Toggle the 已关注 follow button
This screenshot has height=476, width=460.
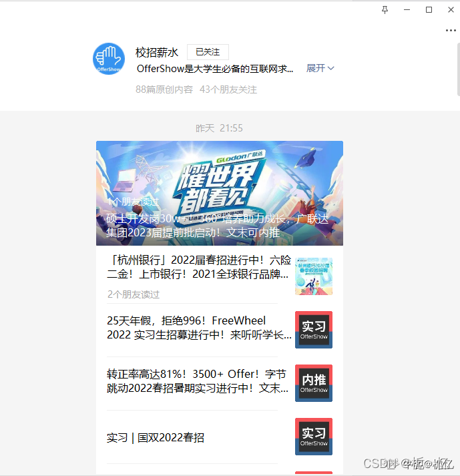(x=208, y=52)
